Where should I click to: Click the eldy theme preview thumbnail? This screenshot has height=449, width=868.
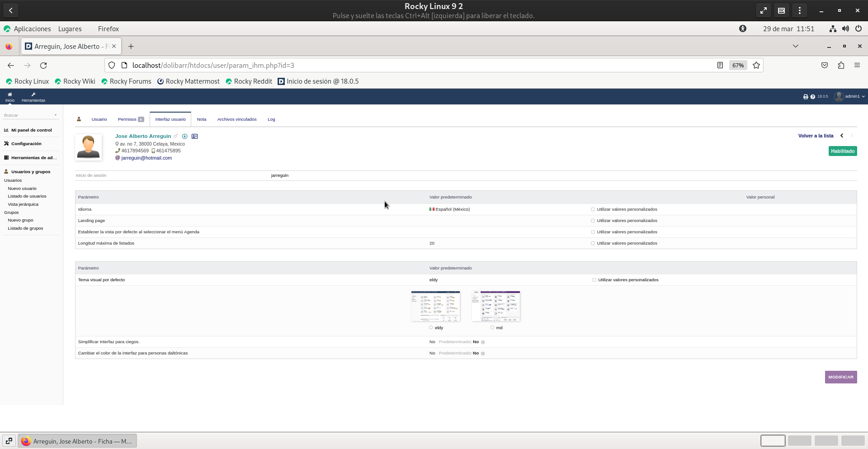[435, 306]
